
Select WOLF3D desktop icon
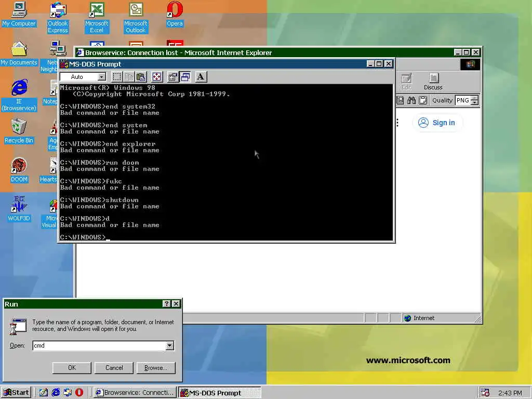pos(19,209)
